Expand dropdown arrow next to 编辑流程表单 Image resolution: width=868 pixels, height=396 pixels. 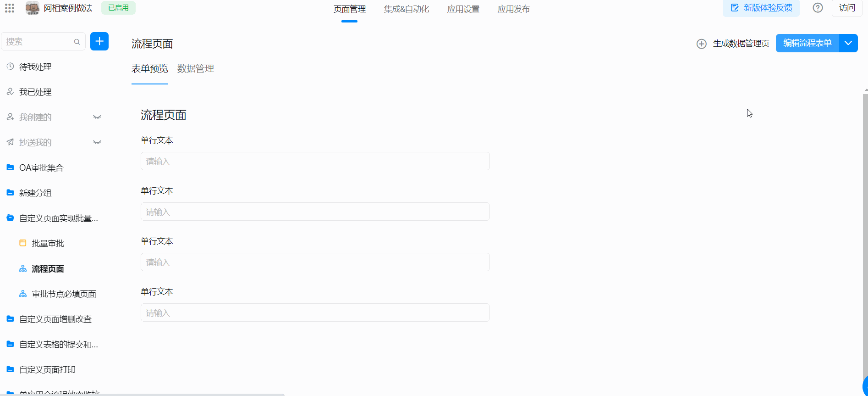click(848, 43)
